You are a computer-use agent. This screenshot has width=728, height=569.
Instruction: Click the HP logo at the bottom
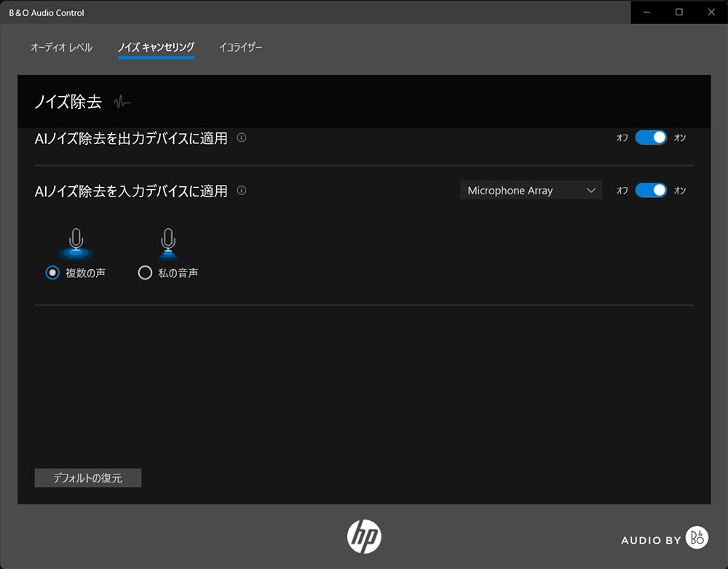pyautogui.click(x=364, y=537)
